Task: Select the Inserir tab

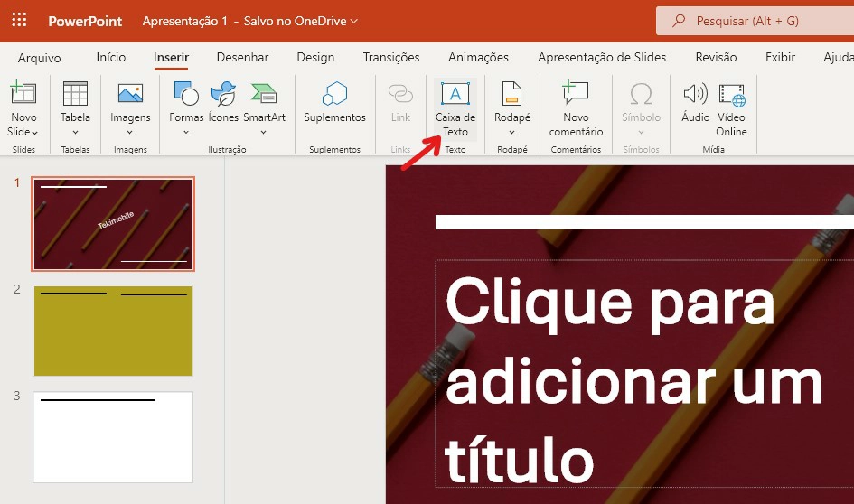Action: pos(171,57)
